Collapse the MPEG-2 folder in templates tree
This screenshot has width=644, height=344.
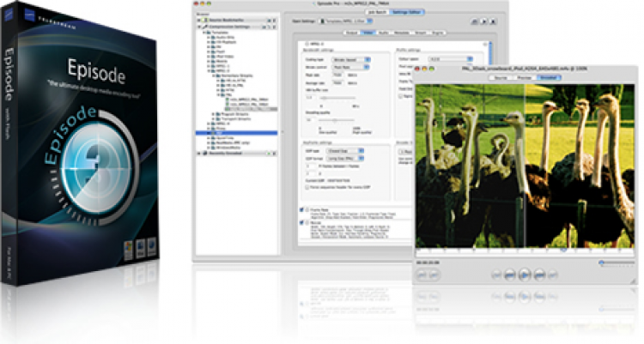[209, 70]
